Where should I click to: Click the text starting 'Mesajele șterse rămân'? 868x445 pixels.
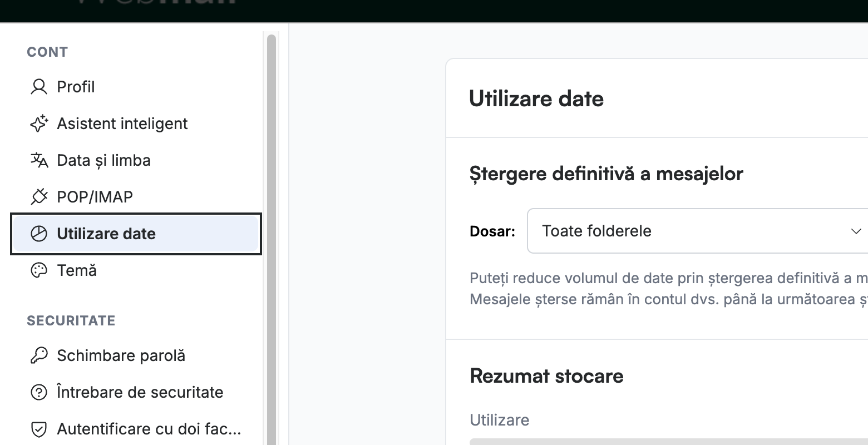[669, 299]
